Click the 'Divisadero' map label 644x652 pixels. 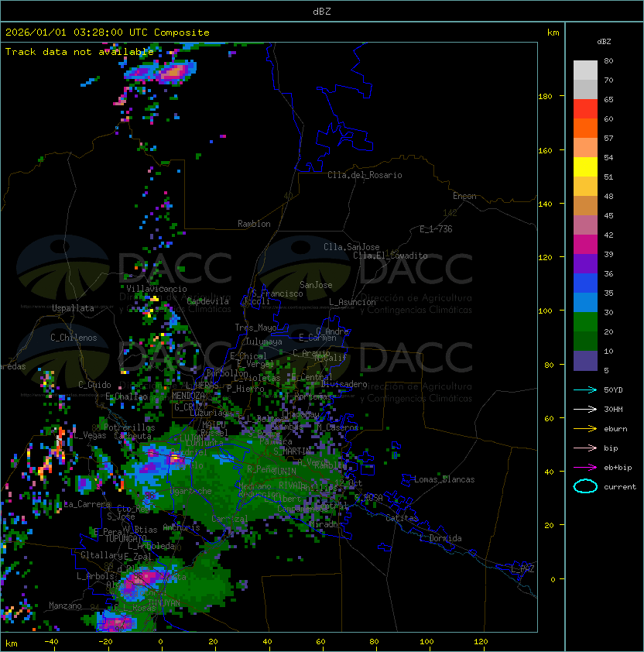point(344,384)
